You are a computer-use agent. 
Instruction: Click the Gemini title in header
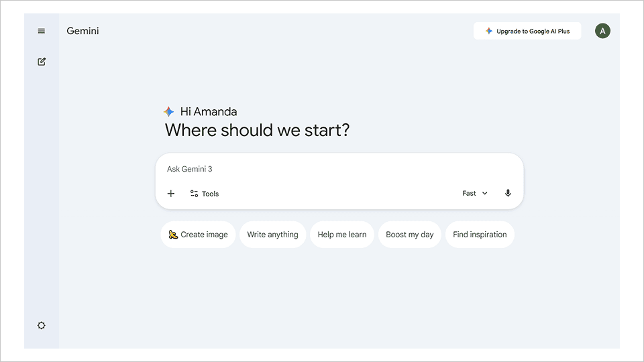pyautogui.click(x=83, y=31)
